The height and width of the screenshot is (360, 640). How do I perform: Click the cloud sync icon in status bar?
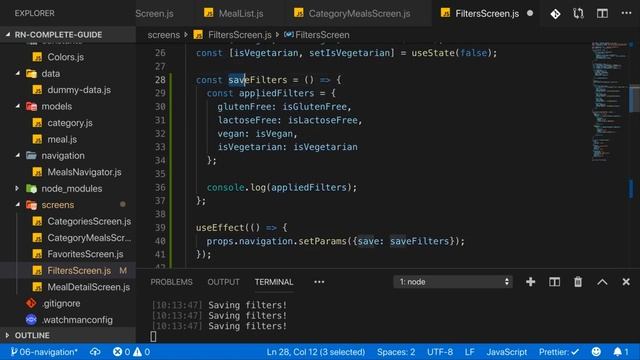click(x=95, y=352)
